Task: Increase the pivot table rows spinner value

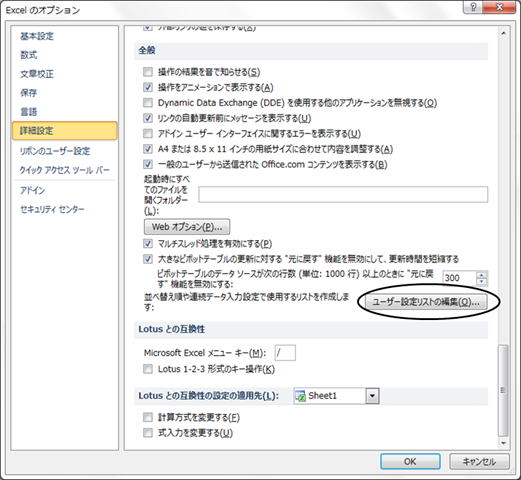Action: click(x=481, y=275)
